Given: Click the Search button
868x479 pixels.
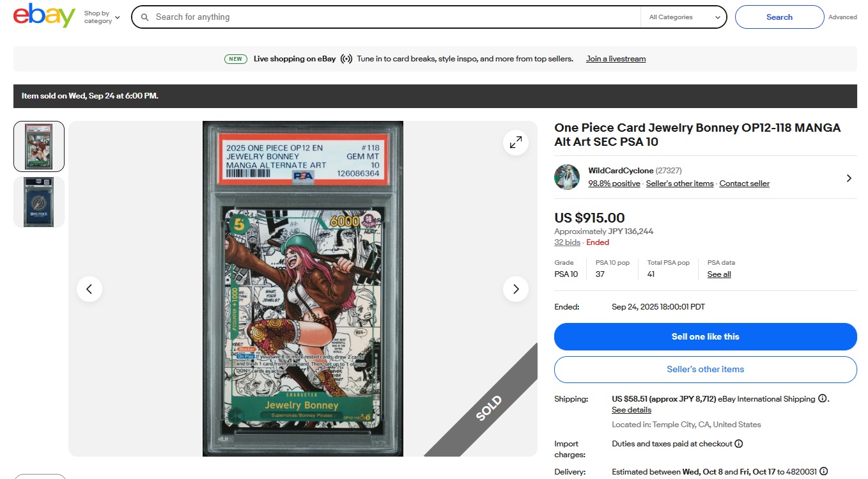Looking at the screenshot, I should click(779, 17).
